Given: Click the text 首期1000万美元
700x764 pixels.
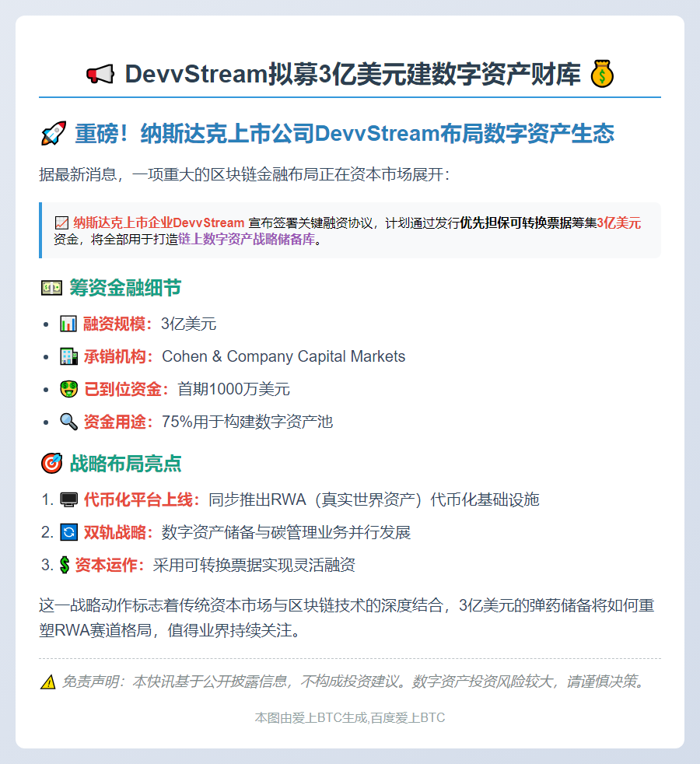Looking at the screenshot, I should [233, 389].
